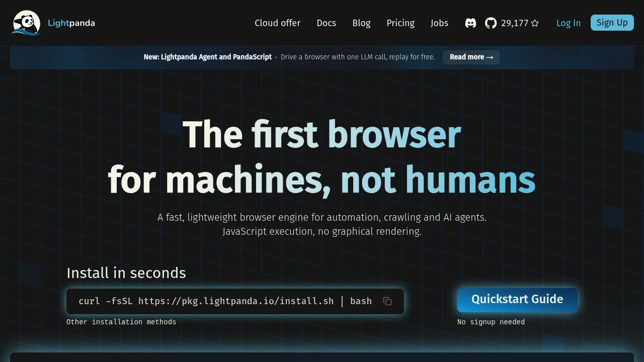Screen dimensions: 644x362
Task: Open the Discord icon link
Action: point(470,23)
